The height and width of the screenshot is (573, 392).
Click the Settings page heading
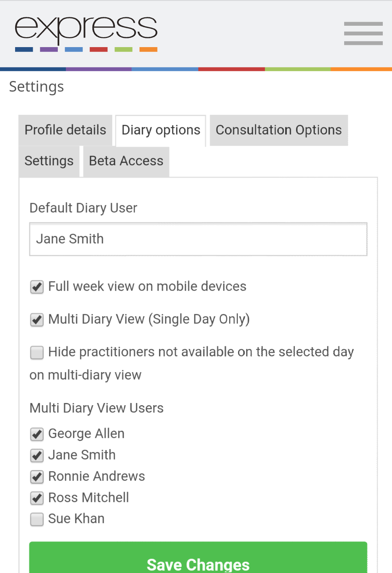[36, 87]
